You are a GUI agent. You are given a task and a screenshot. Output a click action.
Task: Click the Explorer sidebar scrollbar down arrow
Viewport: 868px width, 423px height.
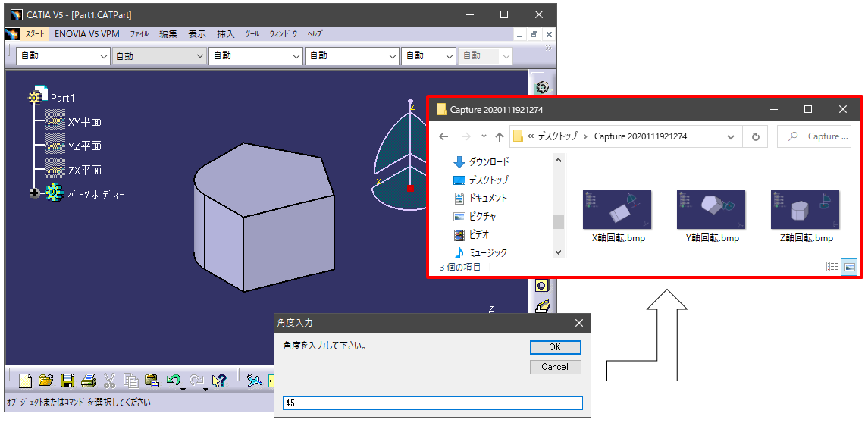click(558, 252)
